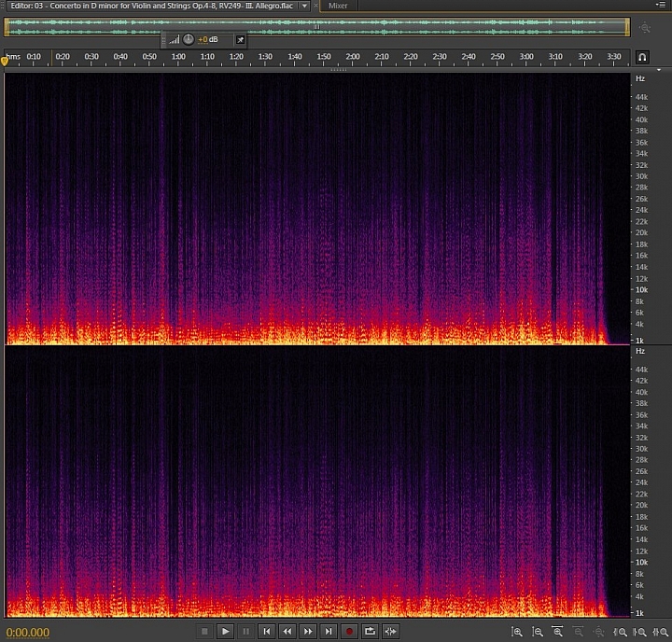Click the Fast Forward button
672x642 pixels.
[308, 632]
